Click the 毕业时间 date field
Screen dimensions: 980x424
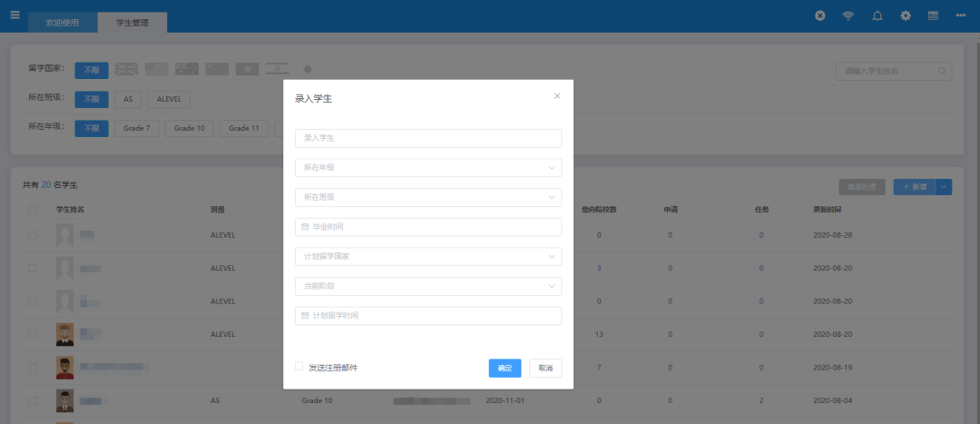click(428, 227)
